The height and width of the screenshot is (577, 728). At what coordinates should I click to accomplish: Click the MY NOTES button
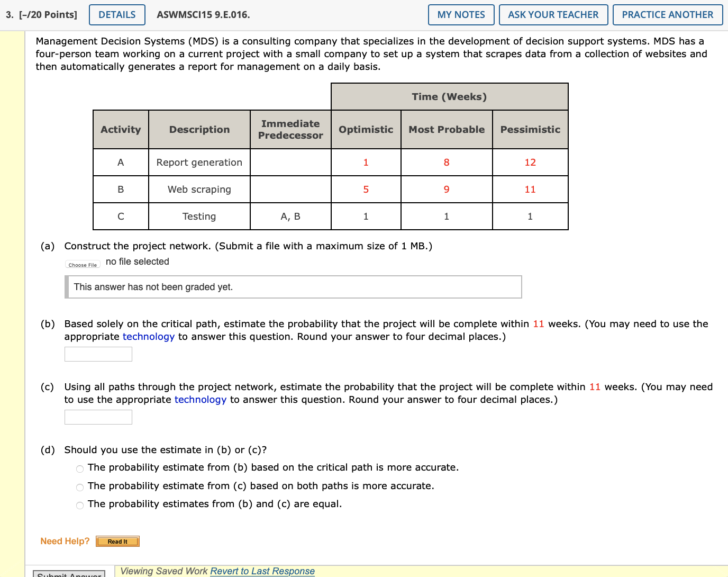461,15
